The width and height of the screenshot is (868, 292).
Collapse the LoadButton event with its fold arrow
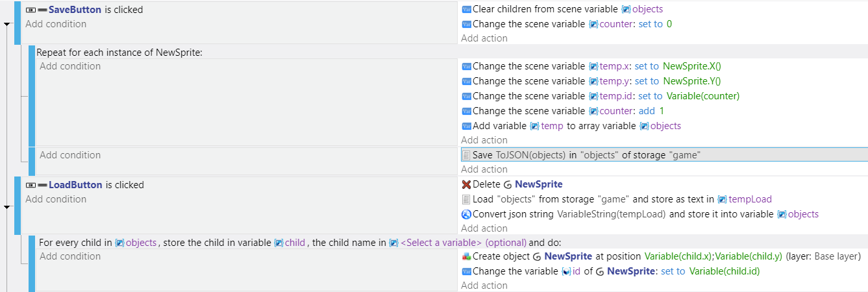pos(7,207)
